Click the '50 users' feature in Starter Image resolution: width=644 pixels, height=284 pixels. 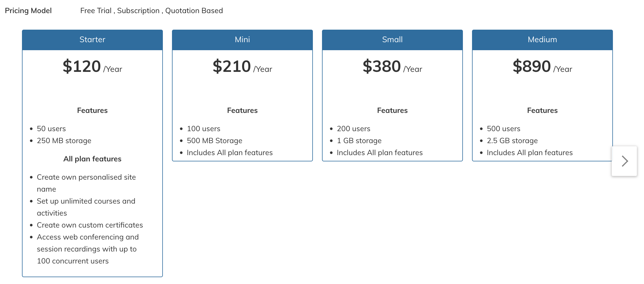click(51, 129)
